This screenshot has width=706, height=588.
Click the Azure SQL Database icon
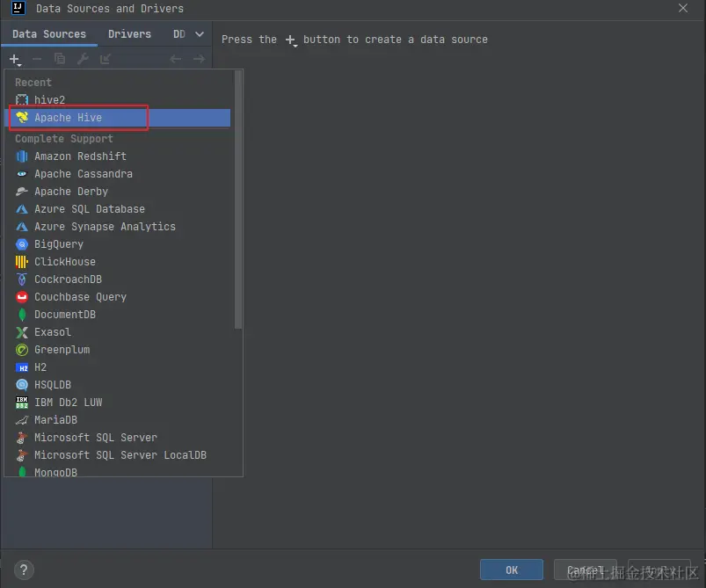pyautogui.click(x=22, y=209)
